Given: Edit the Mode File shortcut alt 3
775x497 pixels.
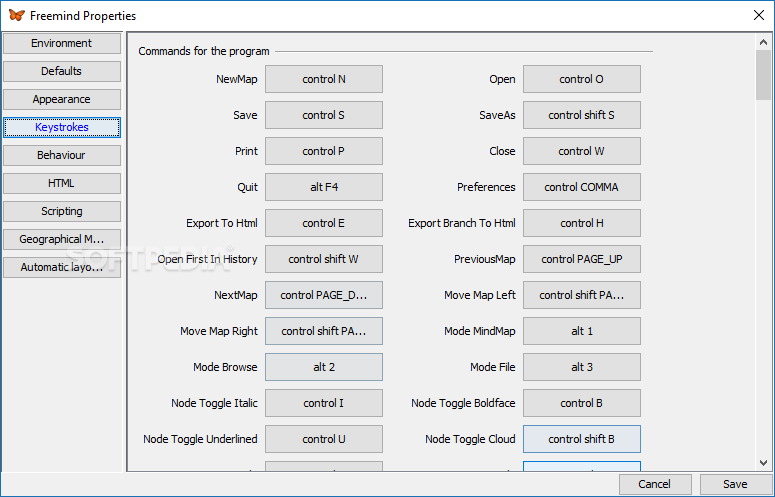Looking at the screenshot, I should tap(582, 368).
